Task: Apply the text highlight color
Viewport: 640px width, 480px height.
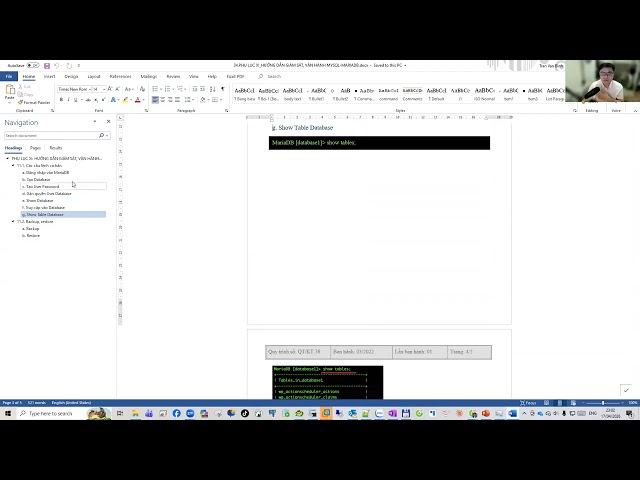Action: [x=126, y=100]
